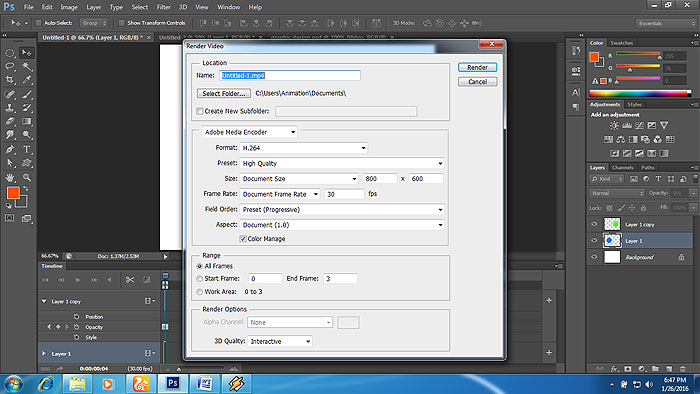Open the Adobe Media Encoder dropdown
The height and width of the screenshot is (394, 700).
pyautogui.click(x=249, y=132)
